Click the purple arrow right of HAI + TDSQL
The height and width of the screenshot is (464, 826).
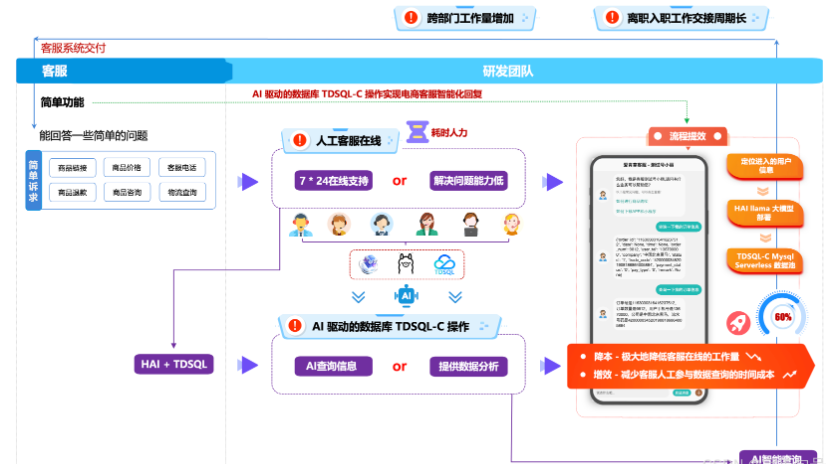[248, 364]
